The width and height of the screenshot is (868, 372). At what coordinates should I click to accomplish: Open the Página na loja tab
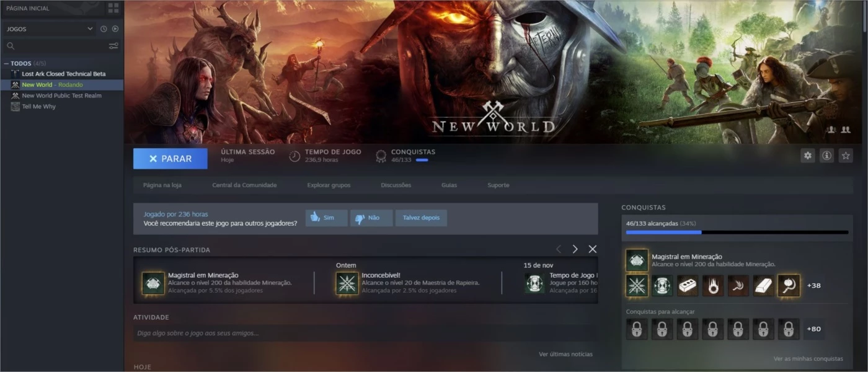[x=162, y=185]
